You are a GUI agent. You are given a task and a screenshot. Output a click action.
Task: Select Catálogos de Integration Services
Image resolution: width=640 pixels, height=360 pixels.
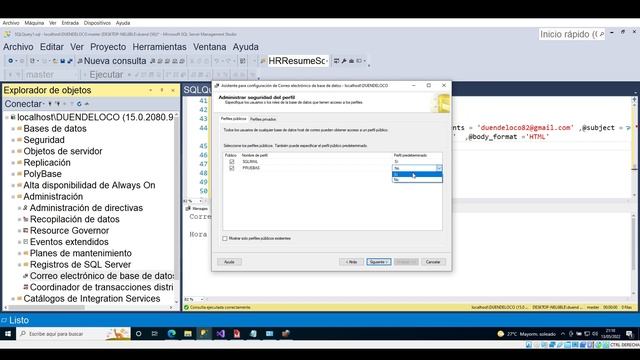pyautogui.click(x=92, y=299)
